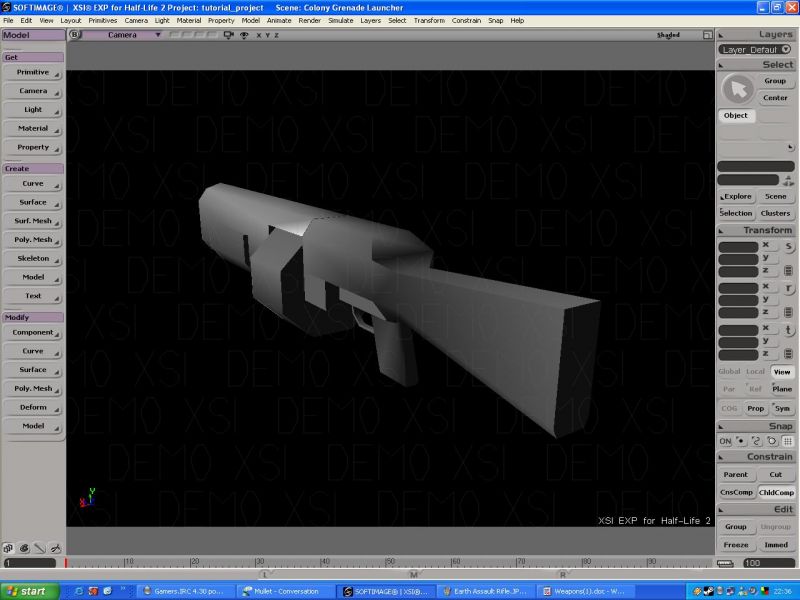Open the Camera view dropdown
Viewport: 800px width, 600px height.
(122, 35)
